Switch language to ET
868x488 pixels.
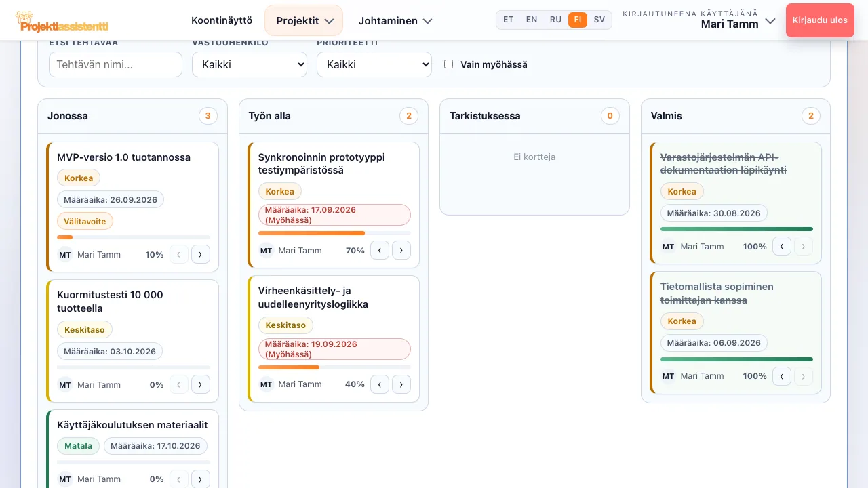pyautogui.click(x=508, y=20)
